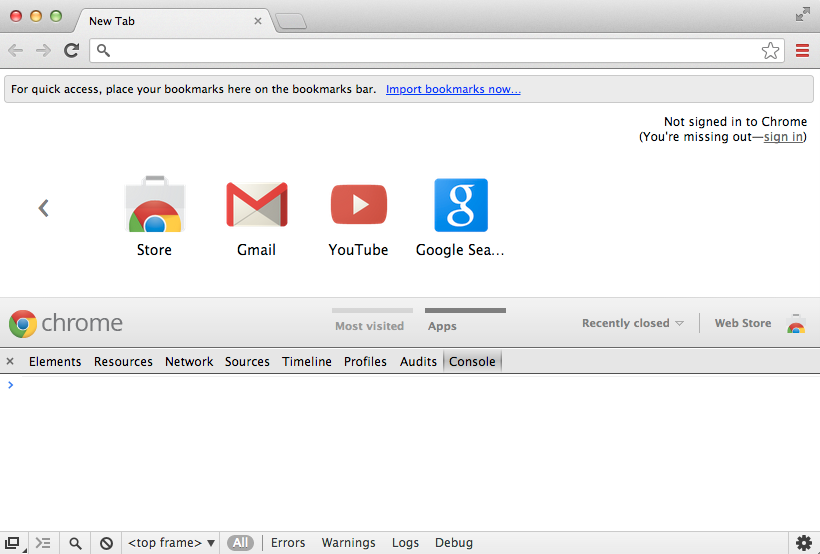Open DevTools settings gear
Screen dimensions: 820x554
(x=804, y=543)
